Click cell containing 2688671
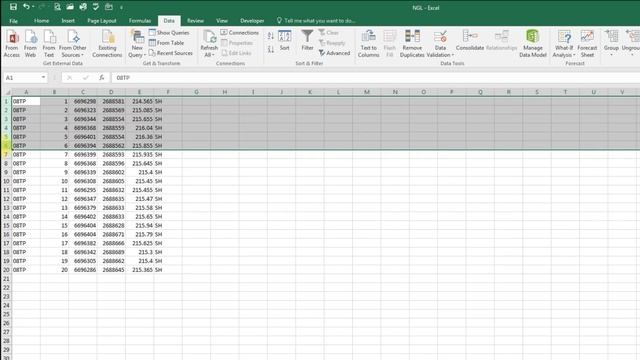640x360 pixels. point(111,234)
